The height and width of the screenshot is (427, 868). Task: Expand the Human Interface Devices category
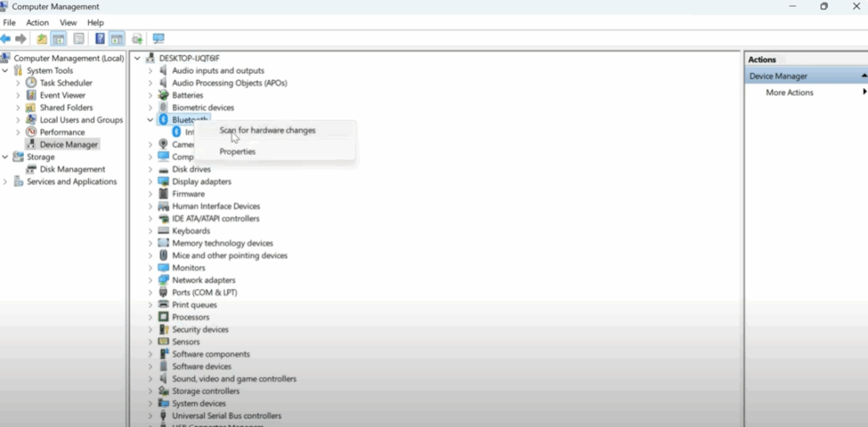coord(150,207)
